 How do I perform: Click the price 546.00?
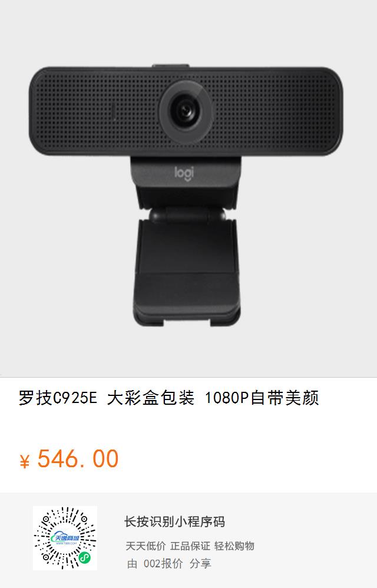click(78, 458)
